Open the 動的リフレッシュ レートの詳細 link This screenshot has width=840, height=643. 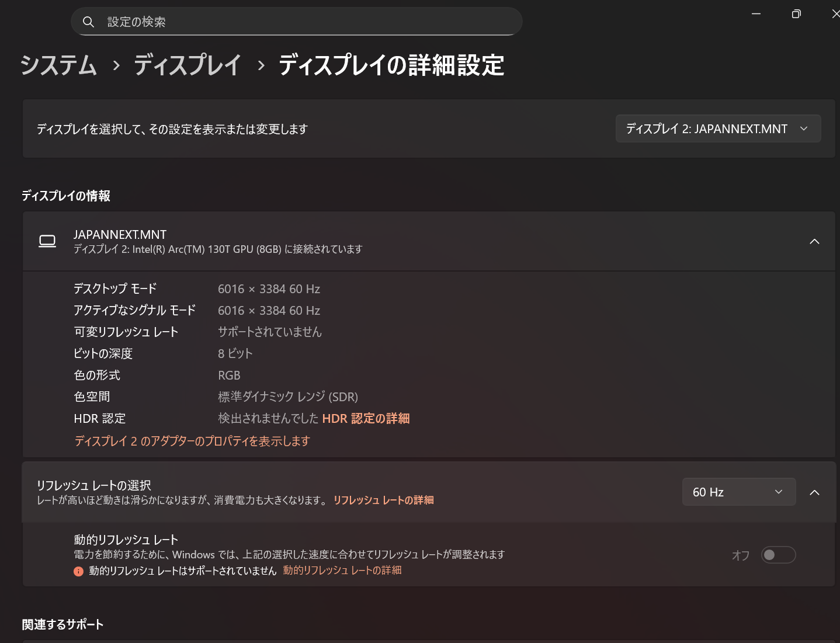coord(342,570)
